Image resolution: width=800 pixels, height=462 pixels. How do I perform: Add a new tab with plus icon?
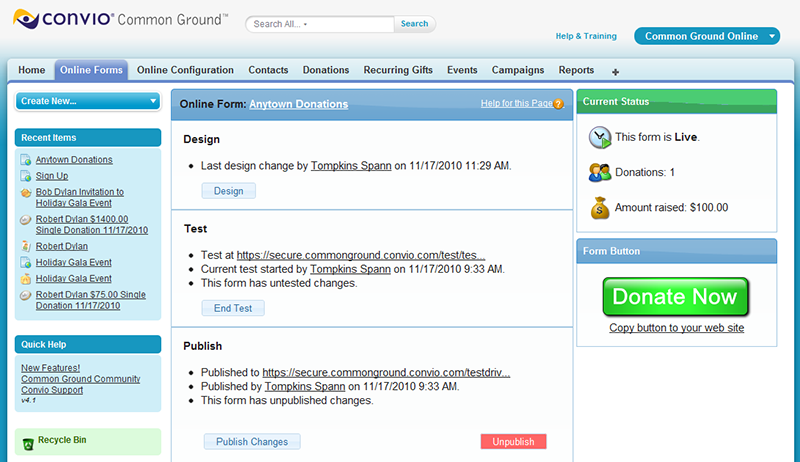coord(615,71)
